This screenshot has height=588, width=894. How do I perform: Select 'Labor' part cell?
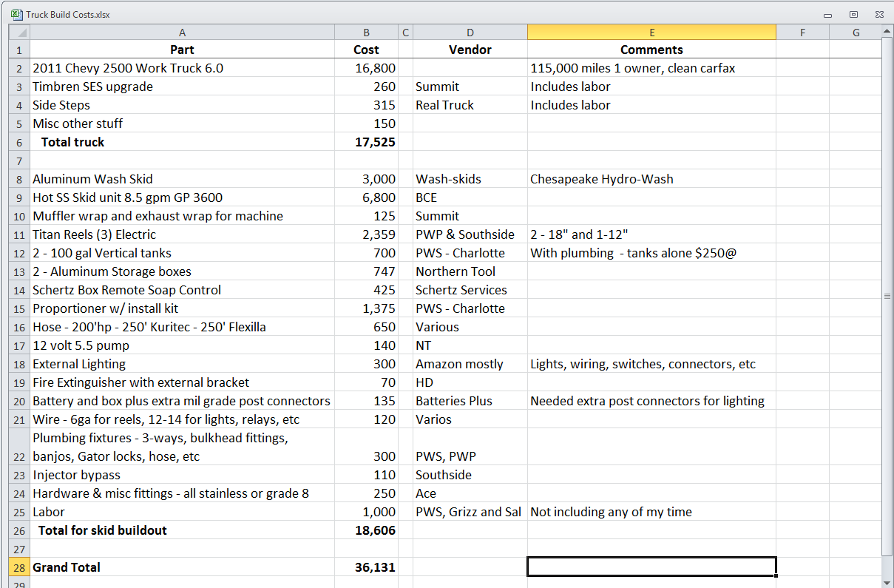[x=182, y=512]
